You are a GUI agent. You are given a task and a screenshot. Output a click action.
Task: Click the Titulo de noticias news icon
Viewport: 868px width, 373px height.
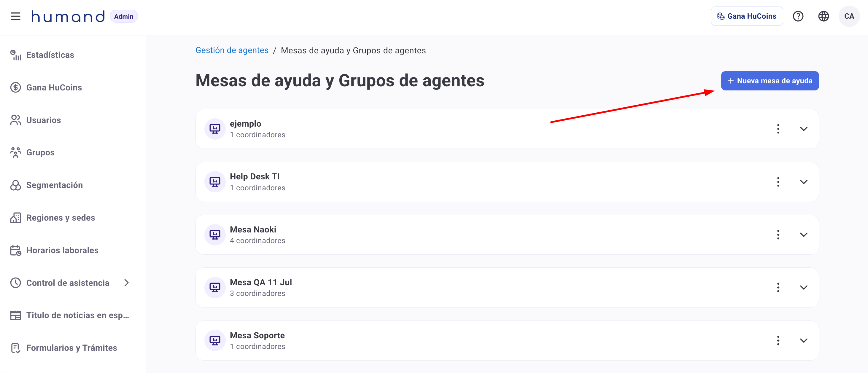tap(15, 315)
